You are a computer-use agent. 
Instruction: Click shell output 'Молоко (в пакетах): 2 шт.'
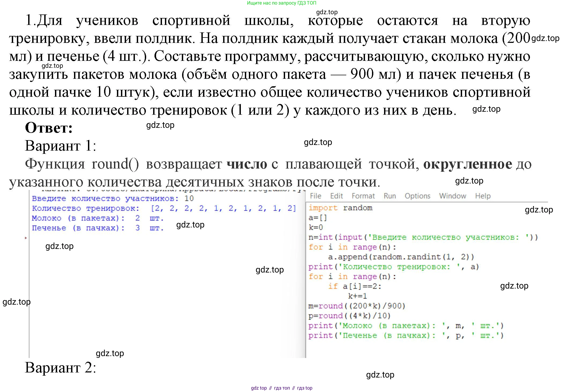tap(98, 218)
